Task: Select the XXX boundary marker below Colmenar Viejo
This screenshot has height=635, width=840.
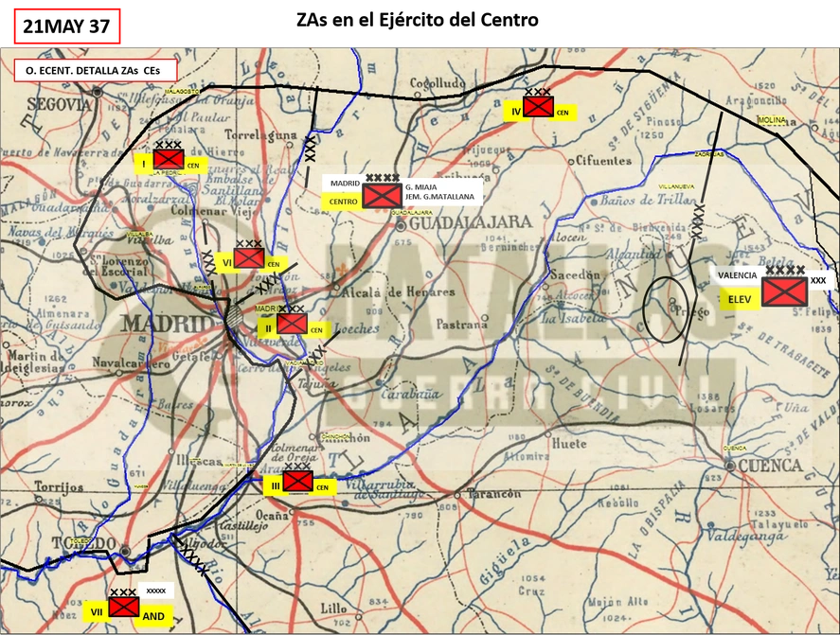Action: tap(208, 262)
